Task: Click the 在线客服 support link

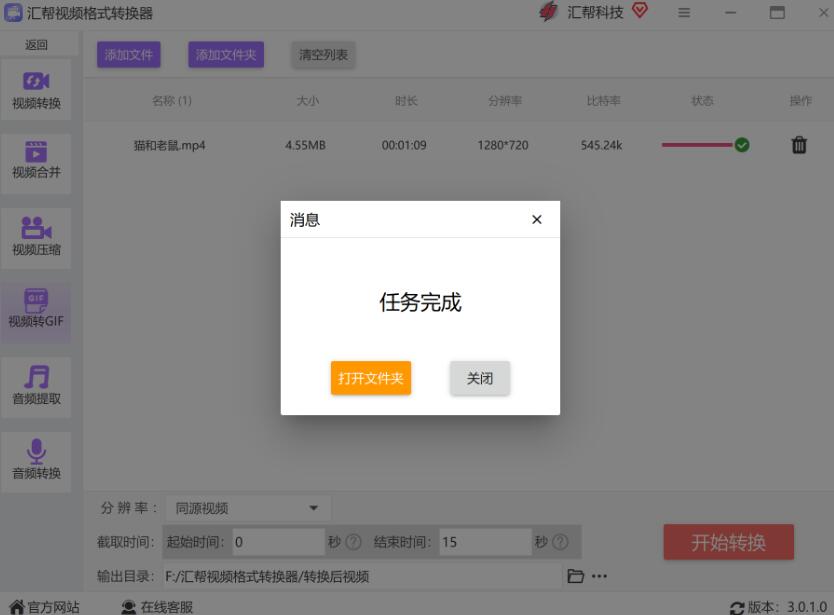Action: point(157,606)
